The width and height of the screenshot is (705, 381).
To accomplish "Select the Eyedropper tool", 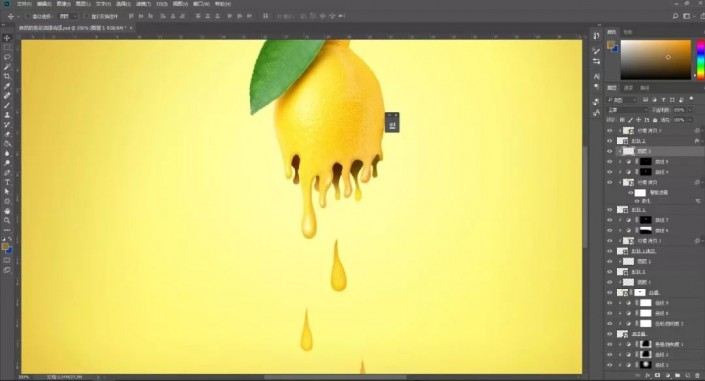I will click(7, 86).
